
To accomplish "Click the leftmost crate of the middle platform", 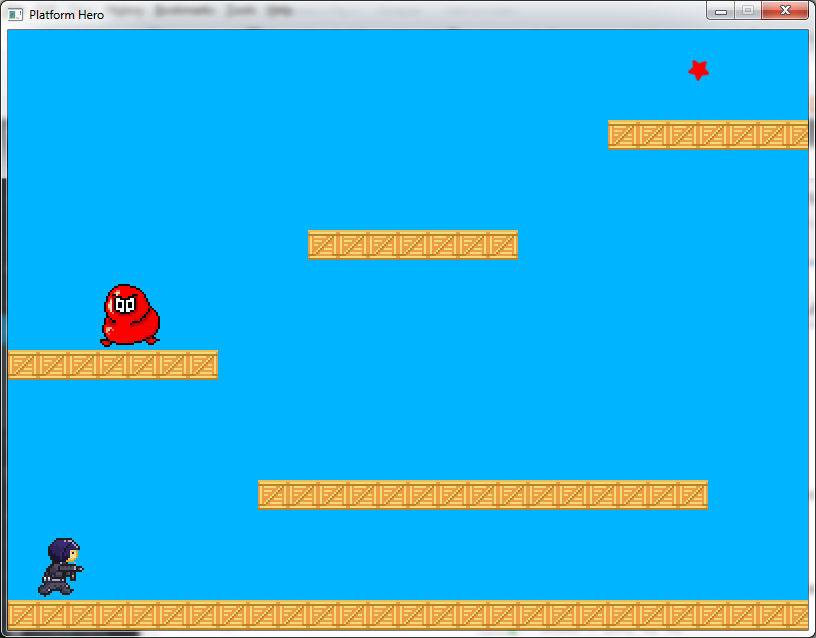I will click(323, 245).
